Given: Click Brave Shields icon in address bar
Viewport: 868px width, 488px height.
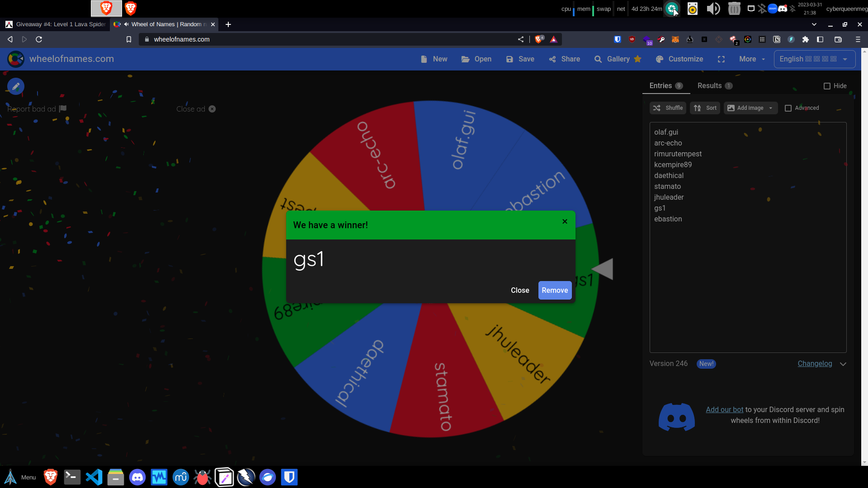Looking at the screenshot, I should [539, 39].
